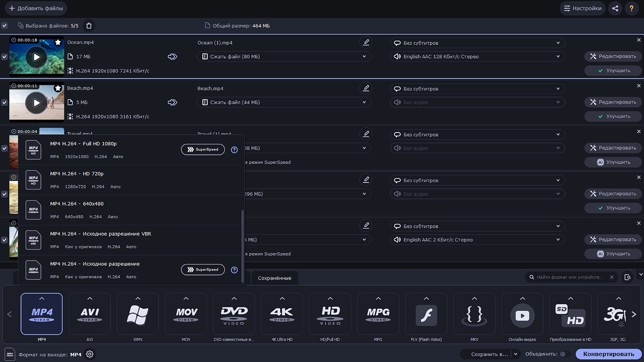This screenshot has width=644, height=362.
Task: Switch to the Saved presets tab
Action: pos(274,278)
